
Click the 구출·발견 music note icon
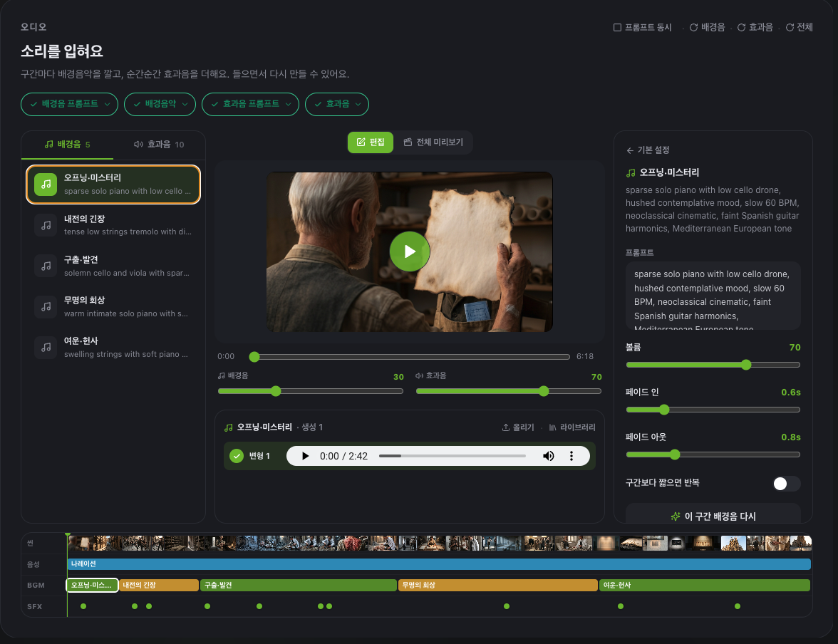[x=46, y=266]
